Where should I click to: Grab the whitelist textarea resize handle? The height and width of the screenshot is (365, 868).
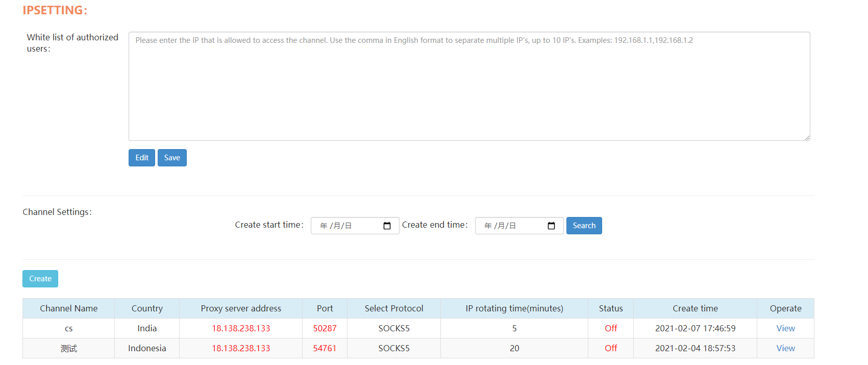807,137
